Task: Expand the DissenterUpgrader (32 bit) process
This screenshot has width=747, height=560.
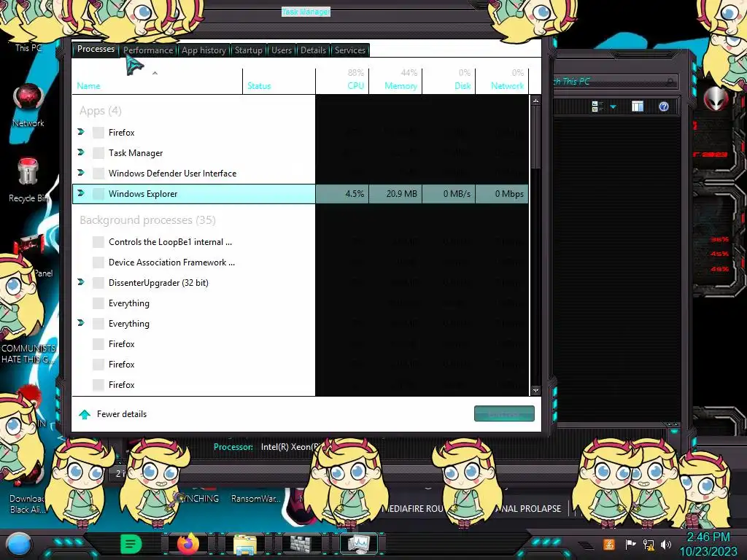Action: (81, 282)
